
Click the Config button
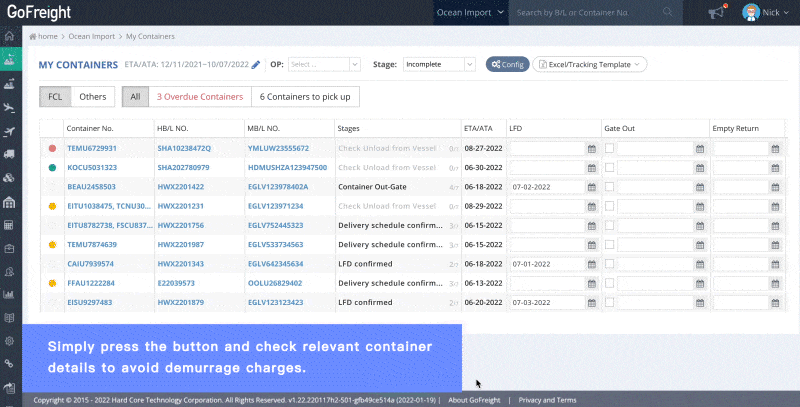[507, 64]
